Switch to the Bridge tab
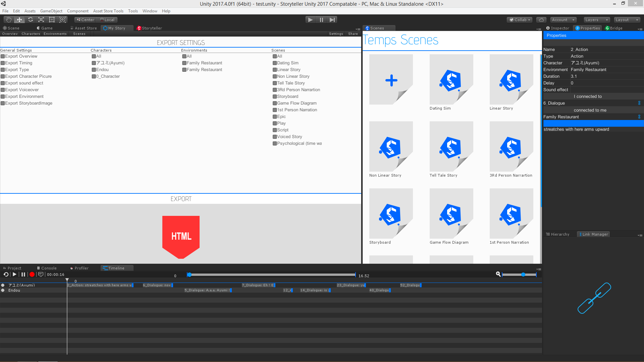The image size is (644, 362). click(614, 28)
